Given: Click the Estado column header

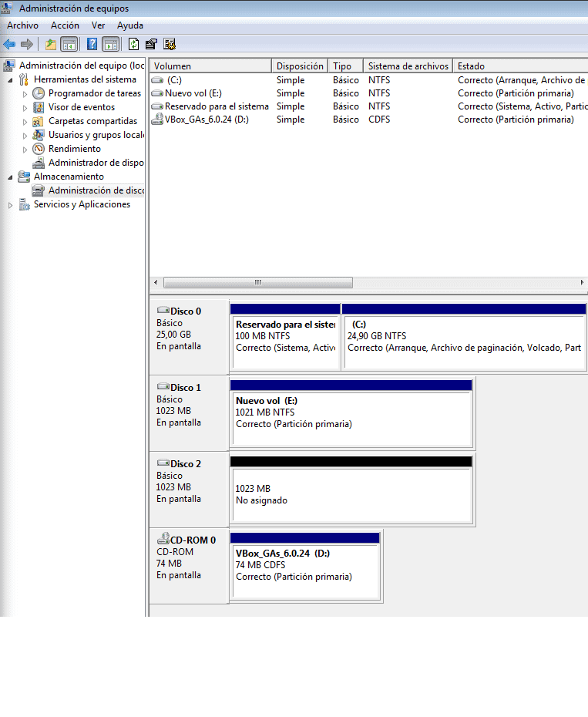Looking at the screenshot, I should [520, 66].
